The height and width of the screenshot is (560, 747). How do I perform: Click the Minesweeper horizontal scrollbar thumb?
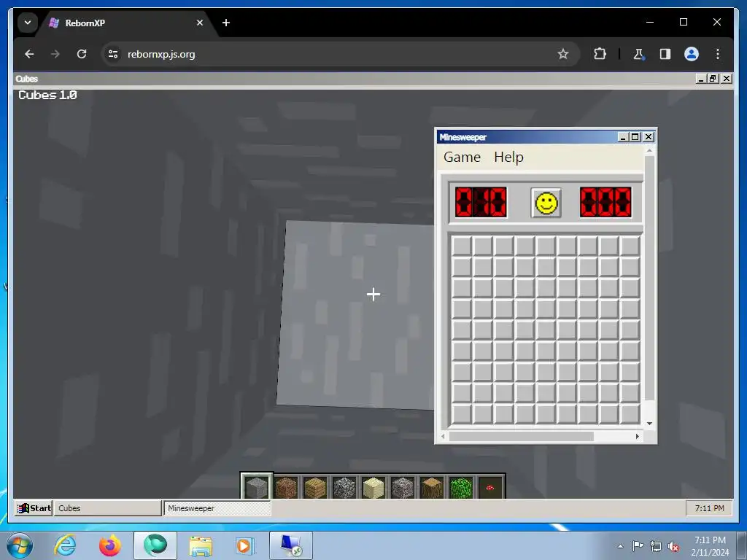click(x=521, y=436)
